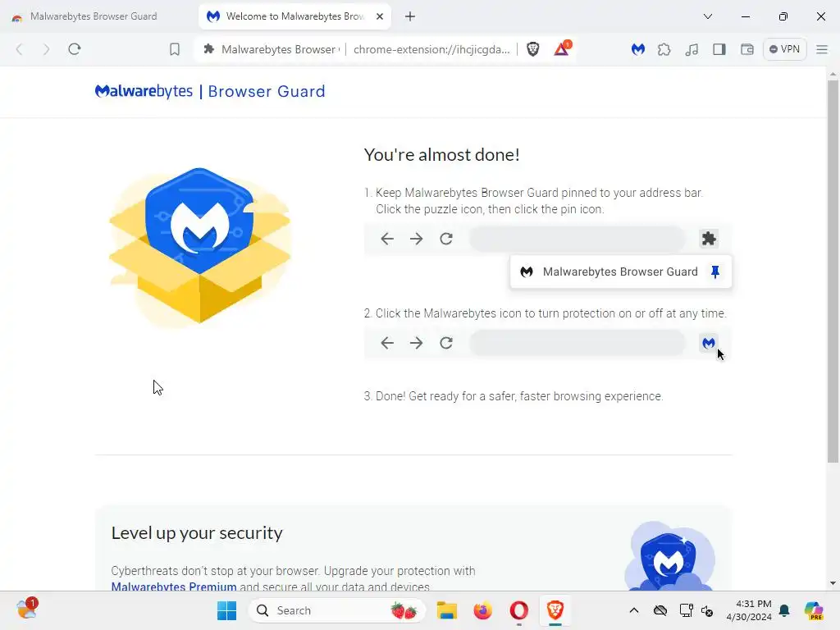Image resolution: width=840 pixels, height=630 pixels.
Task: Go forward with the browser forward arrow
Action: pyautogui.click(x=46, y=49)
